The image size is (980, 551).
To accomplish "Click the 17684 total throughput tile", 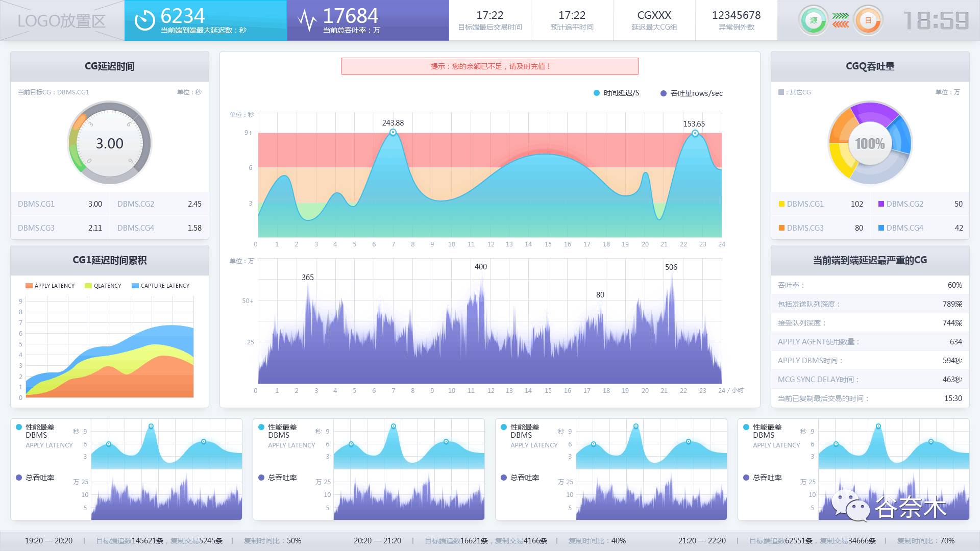I will pos(368,20).
